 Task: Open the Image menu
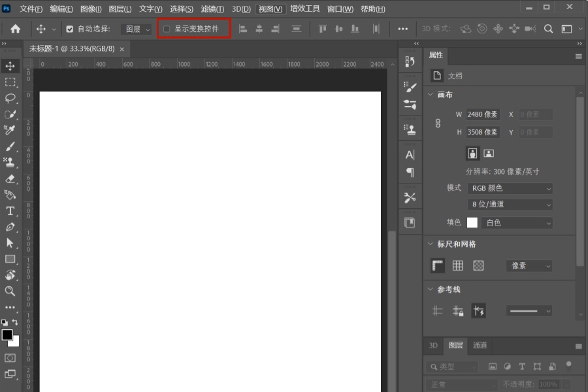click(x=91, y=9)
